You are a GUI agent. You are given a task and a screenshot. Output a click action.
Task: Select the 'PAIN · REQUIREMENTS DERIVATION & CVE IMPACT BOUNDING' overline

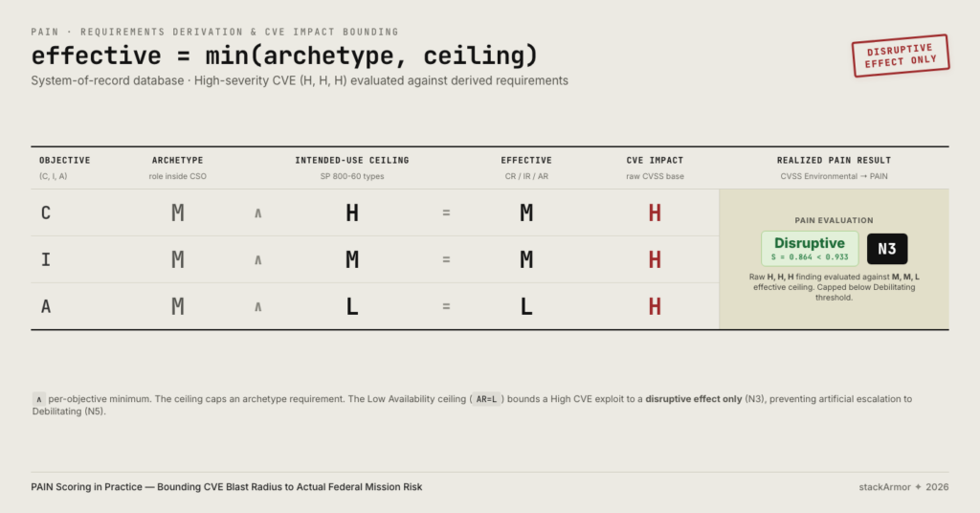pyautogui.click(x=215, y=32)
